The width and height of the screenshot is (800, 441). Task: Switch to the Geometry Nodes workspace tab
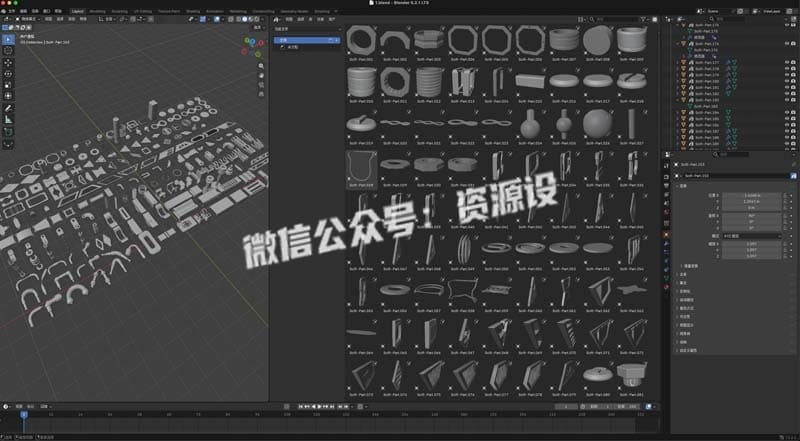coord(294,11)
